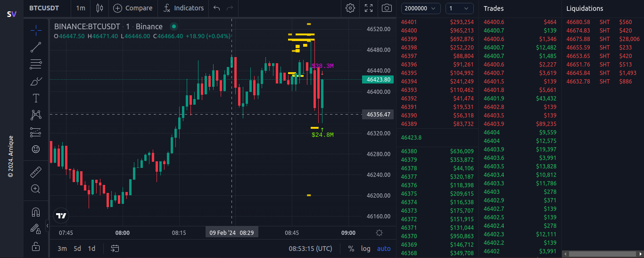Open the candlestick chart type selector
The width and height of the screenshot is (644, 258).
[x=99, y=8]
